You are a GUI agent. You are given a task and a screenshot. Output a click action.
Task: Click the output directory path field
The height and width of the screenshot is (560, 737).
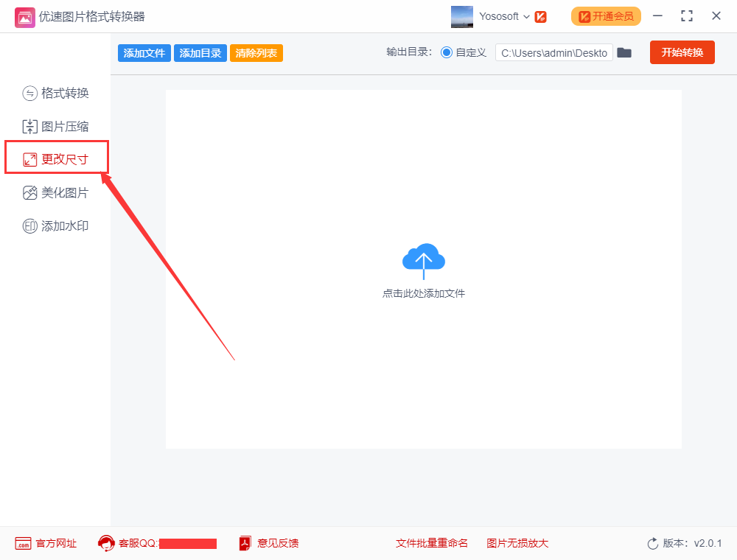pyautogui.click(x=553, y=52)
